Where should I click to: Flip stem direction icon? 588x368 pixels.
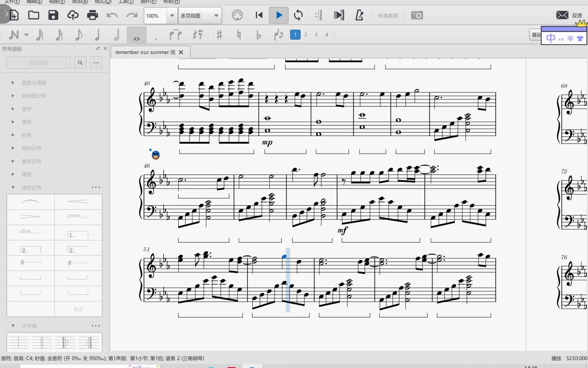click(x=279, y=35)
